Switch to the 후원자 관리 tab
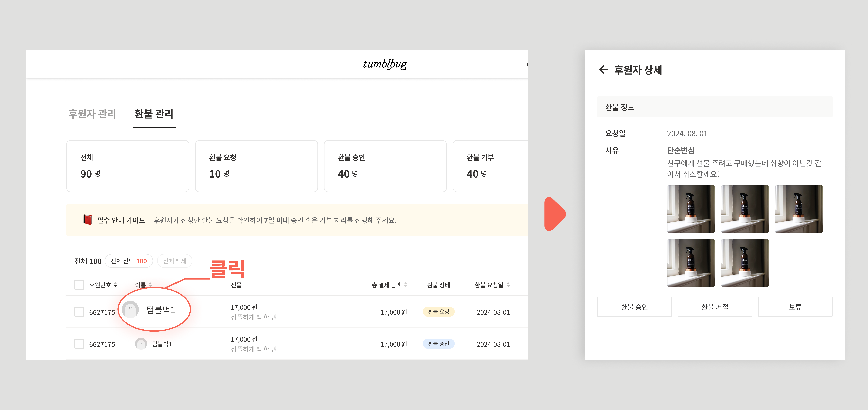 pos(92,114)
